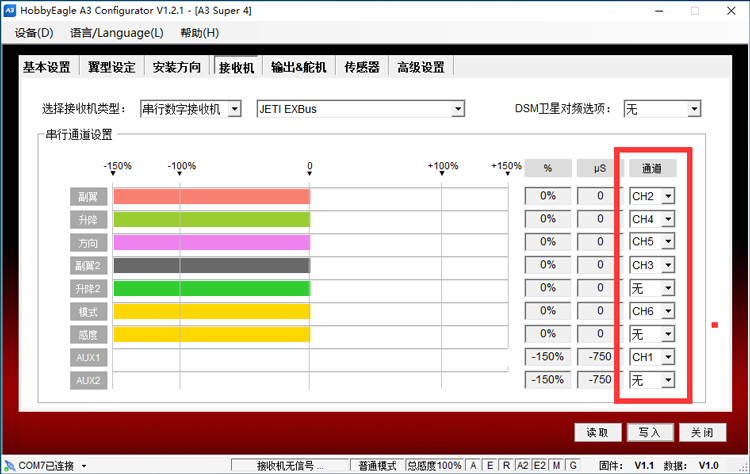
Task: Click the 读取 button
Action: [x=597, y=432]
